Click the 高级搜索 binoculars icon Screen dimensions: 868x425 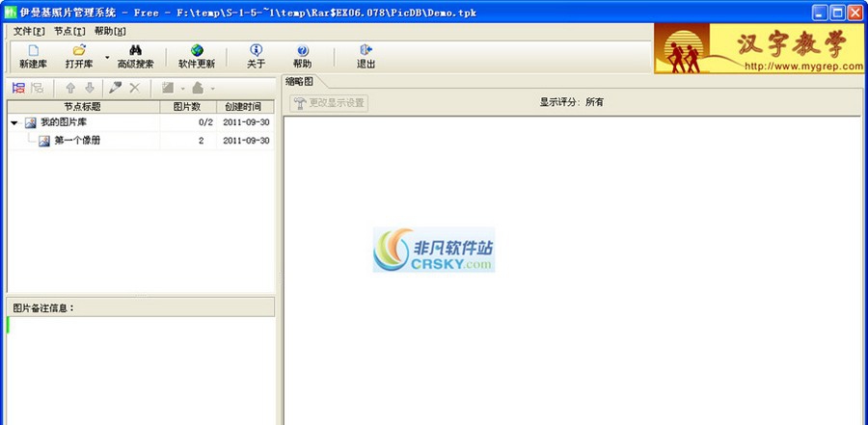click(135, 50)
